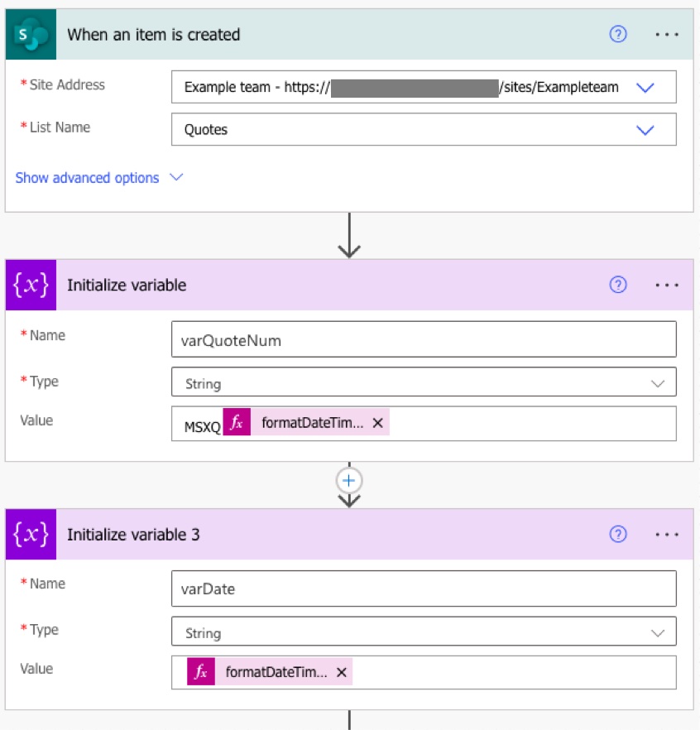This screenshot has width=700, height=730.
Task: Click the SharePoint icon on trigger card
Action: point(31,35)
